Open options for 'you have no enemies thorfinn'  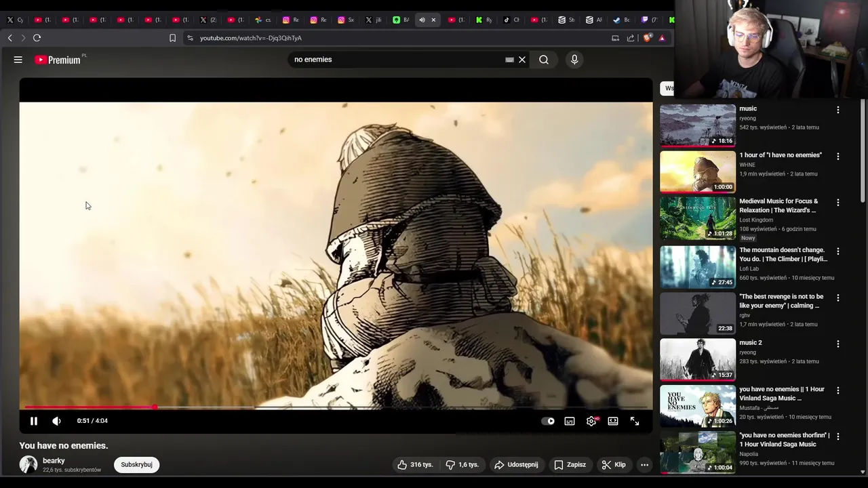tap(838, 437)
